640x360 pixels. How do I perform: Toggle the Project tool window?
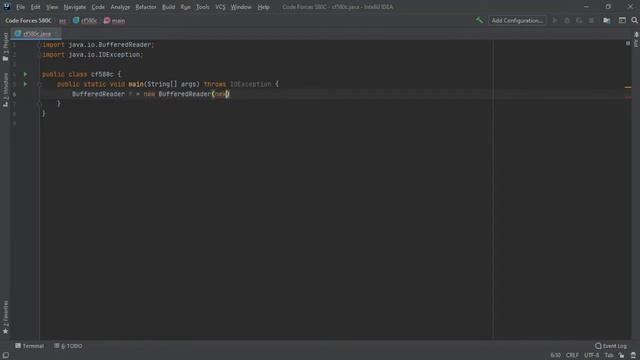point(5,47)
